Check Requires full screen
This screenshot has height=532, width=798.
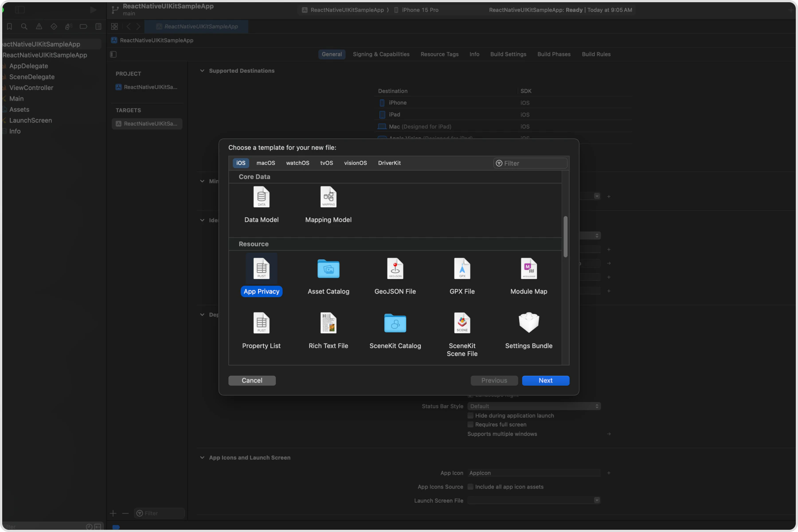point(470,424)
